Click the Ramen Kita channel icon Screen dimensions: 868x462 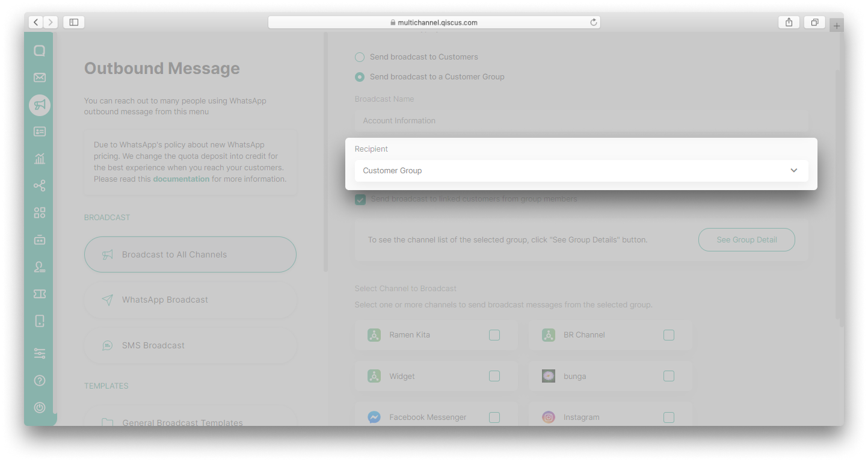(374, 335)
